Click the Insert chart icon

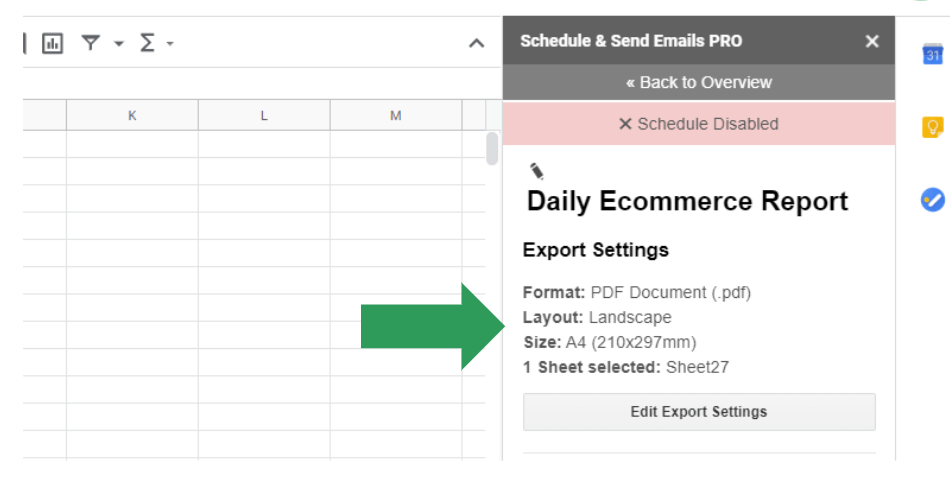(52, 43)
